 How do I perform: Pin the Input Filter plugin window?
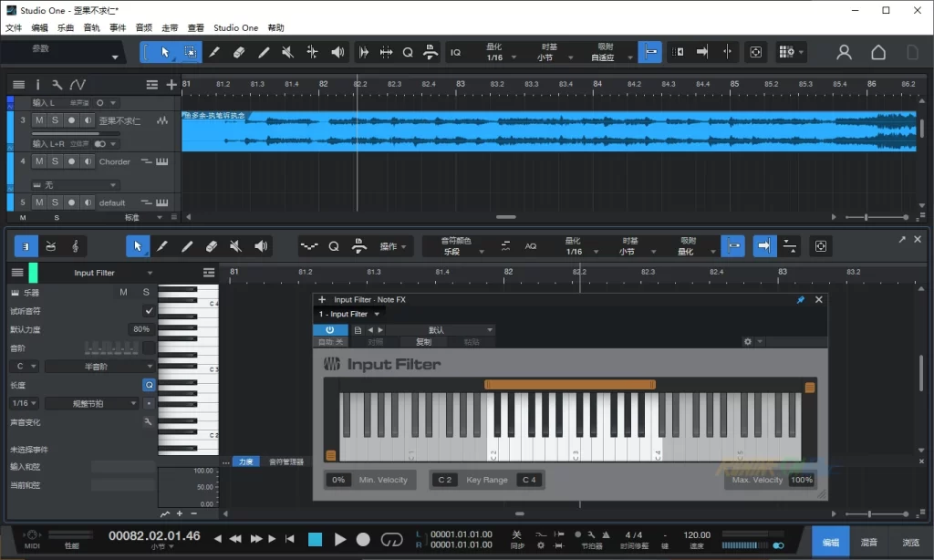pyautogui.click(x=801, y=299)
